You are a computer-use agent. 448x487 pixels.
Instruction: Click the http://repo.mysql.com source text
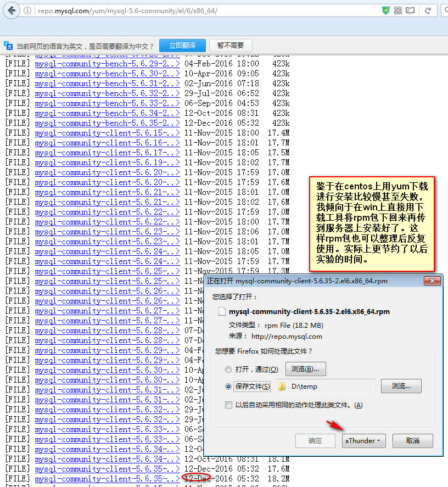(287, 337)
